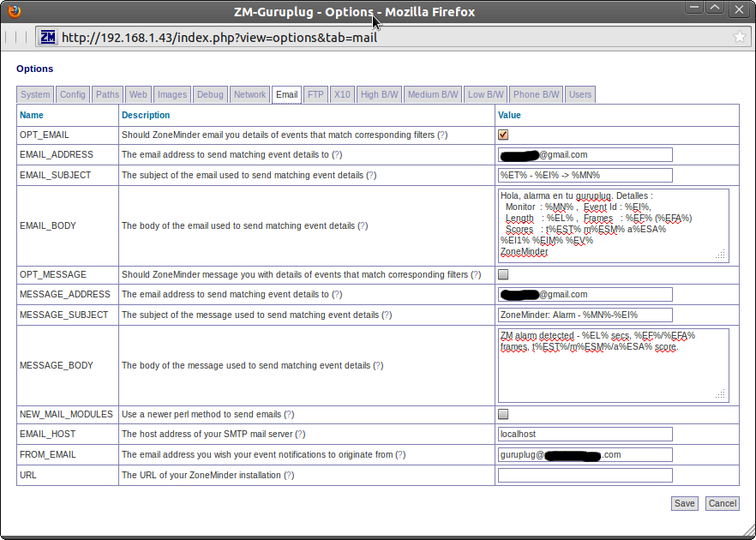This screenshot has width=756, height=540.
Task: Open help link for MESSAGE_BODY
Action: [378, 365]
